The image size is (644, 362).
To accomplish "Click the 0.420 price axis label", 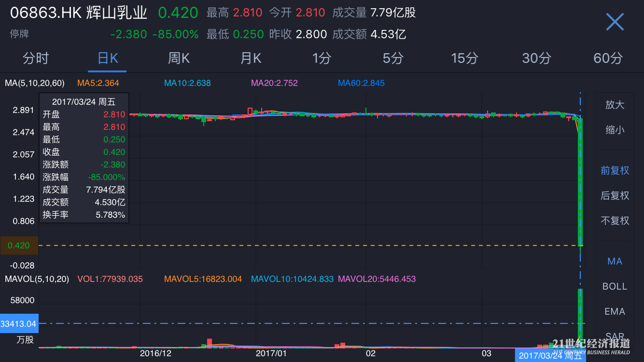I will coord(19,245).
